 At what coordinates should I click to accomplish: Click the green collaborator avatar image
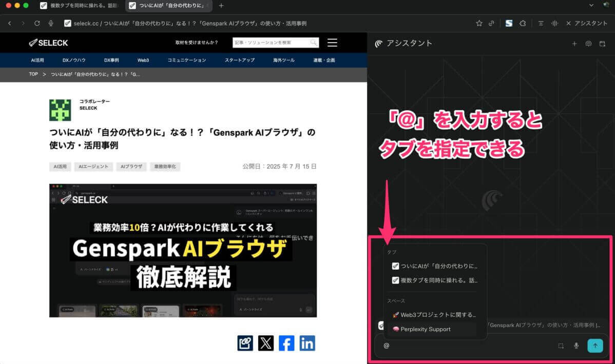click(x=60, y=110)
